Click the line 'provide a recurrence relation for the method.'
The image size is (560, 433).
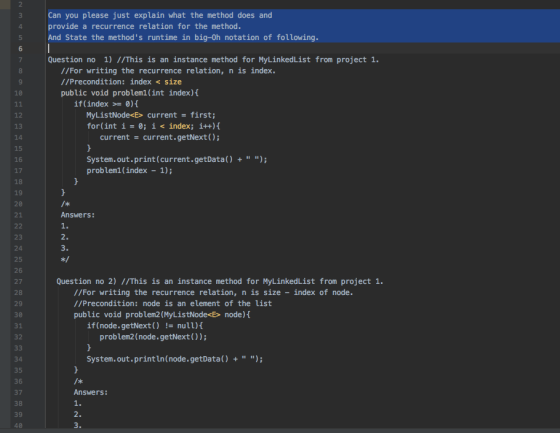click(145, 26)
